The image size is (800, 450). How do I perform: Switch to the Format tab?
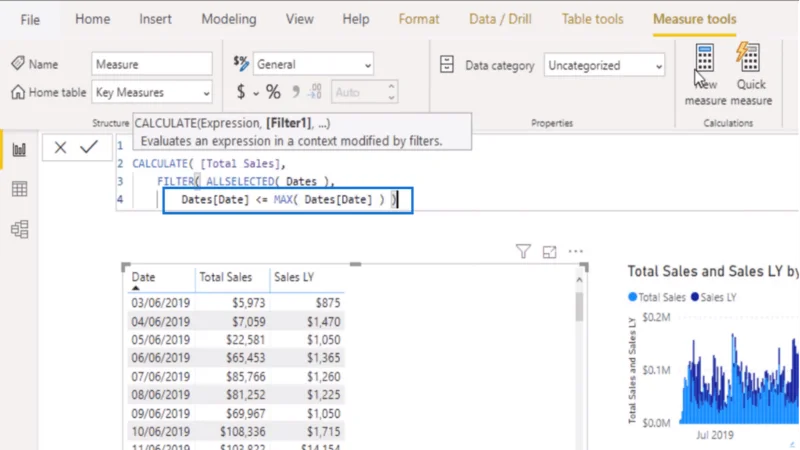pos(418,19)
